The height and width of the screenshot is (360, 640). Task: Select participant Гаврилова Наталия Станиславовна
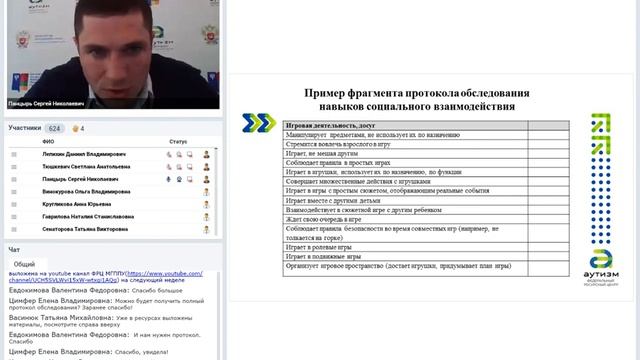(88, 217)
